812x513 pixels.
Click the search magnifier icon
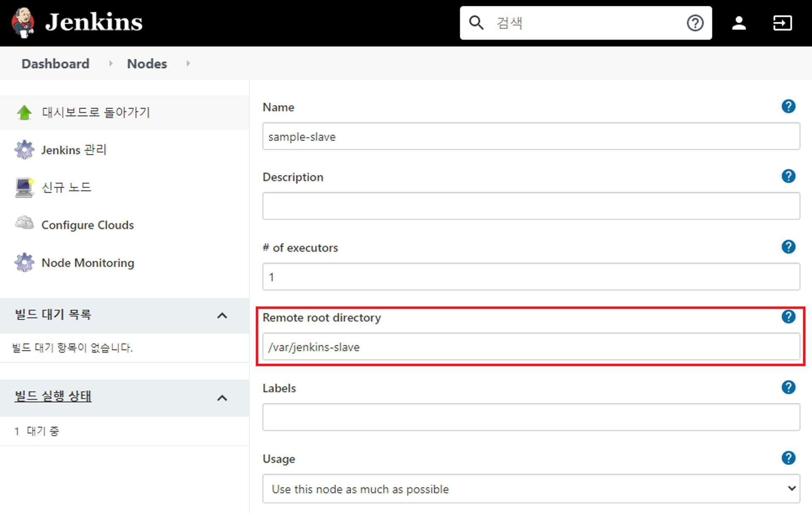pos(476,23)
